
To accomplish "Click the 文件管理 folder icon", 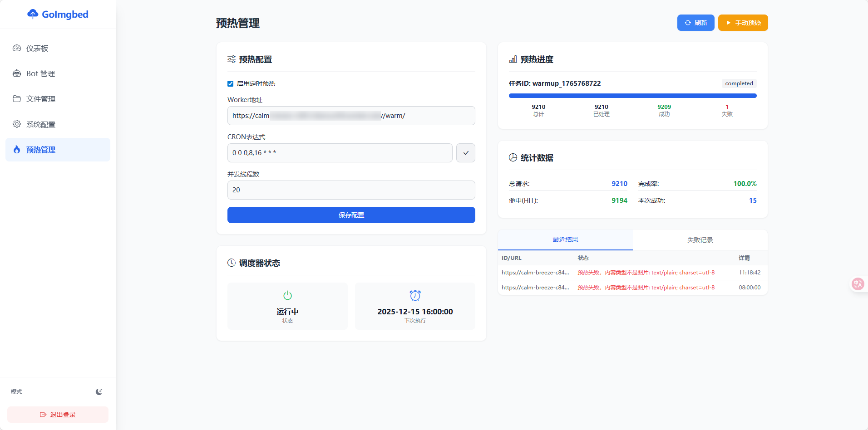I will point(17,99).
